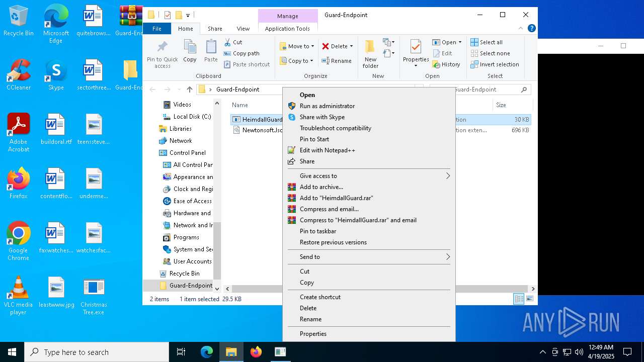Click the Select all ribbon button
Viewport: 644px width, 362px height.
pyautogui.click(x=487, y=42)
